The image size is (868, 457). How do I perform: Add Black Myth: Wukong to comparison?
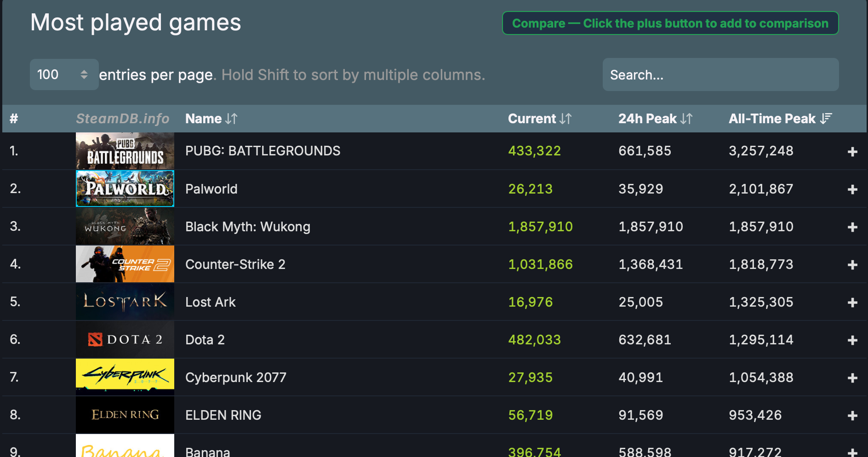(852, 227)
